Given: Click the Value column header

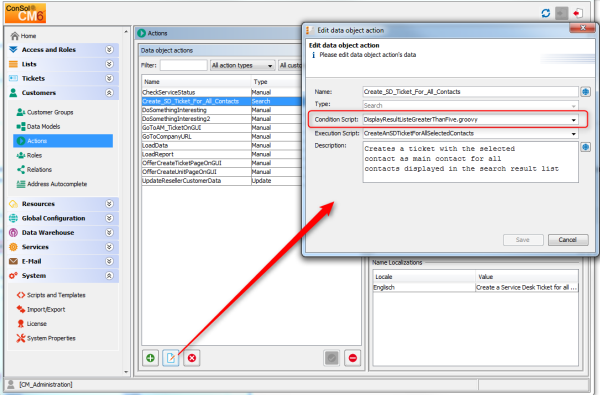Looking at the screenshot, I should pyautogui.click(x=527, y=276).
